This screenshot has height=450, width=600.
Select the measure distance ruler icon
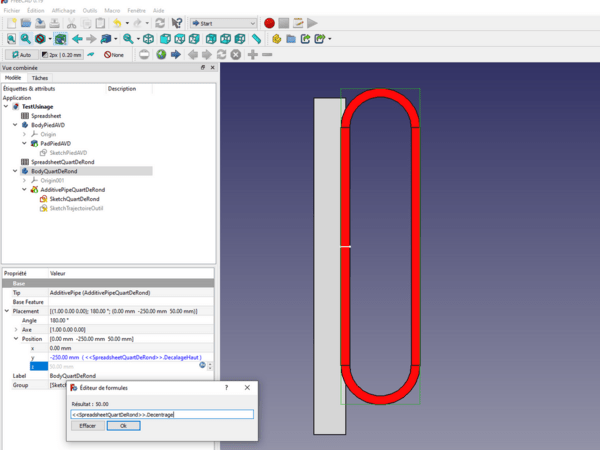pos(256,39)
